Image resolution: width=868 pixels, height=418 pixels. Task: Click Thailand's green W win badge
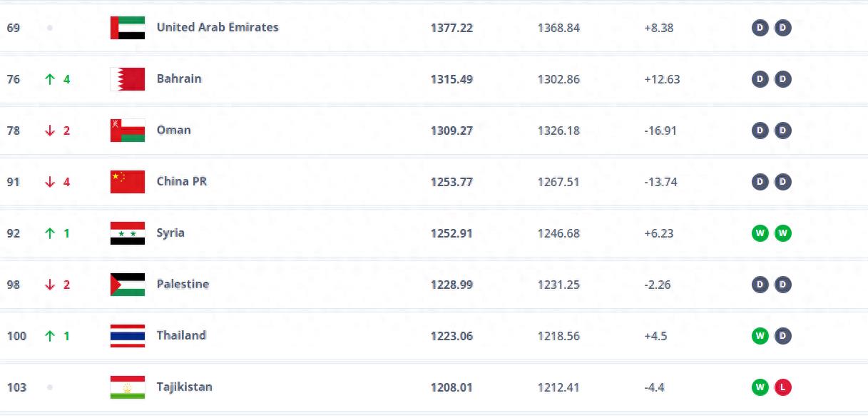[760, 336]
